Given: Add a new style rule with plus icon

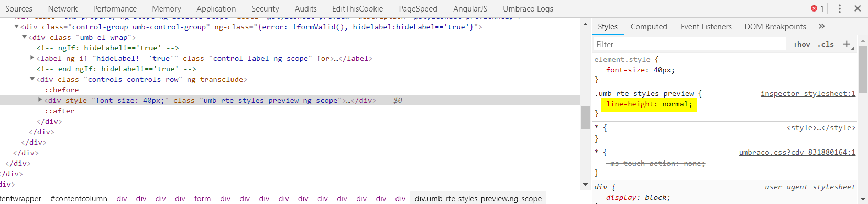Looking at the screenshot, I should point(847,45).
